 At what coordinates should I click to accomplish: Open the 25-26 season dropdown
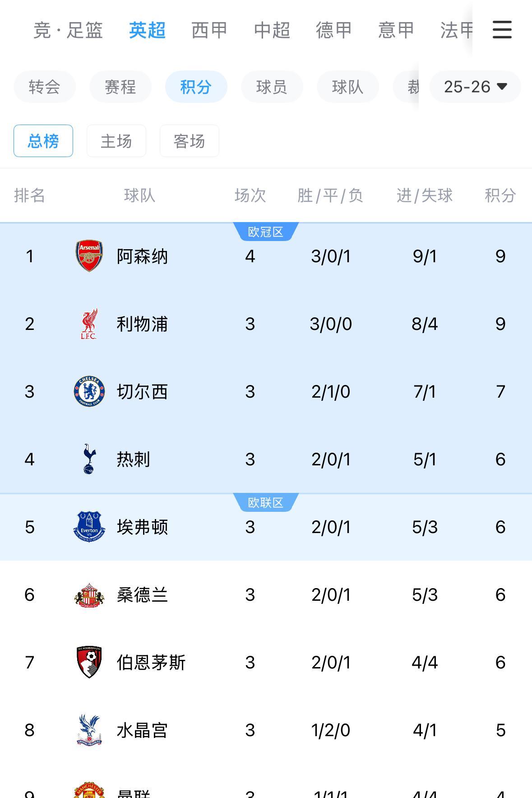point(475,87)
